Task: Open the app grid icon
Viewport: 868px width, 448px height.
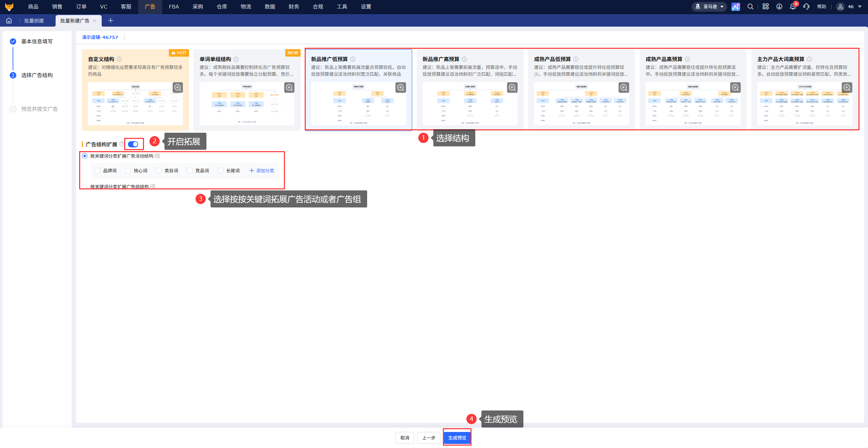Action: pyautogui.click(x=766, y=6)
